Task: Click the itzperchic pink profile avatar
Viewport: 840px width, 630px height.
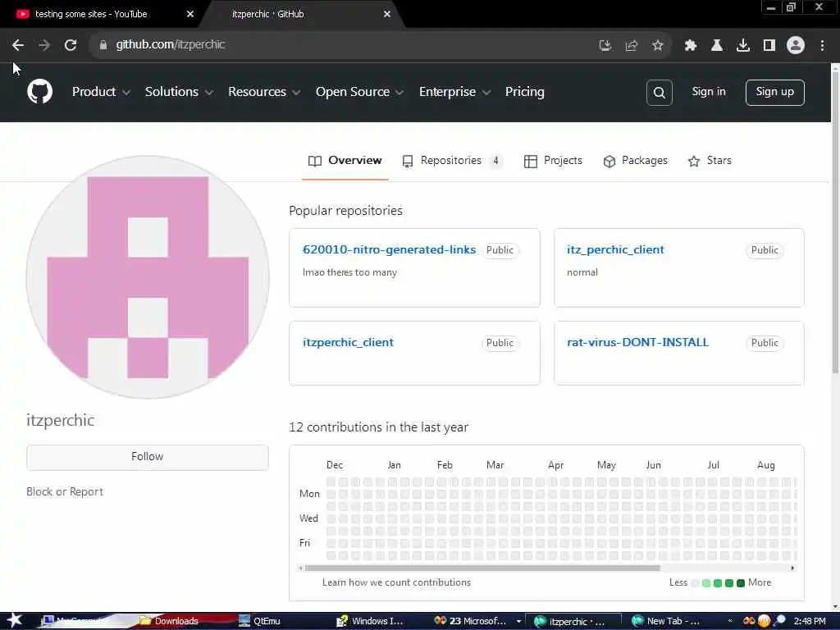Action: (148, 277)
